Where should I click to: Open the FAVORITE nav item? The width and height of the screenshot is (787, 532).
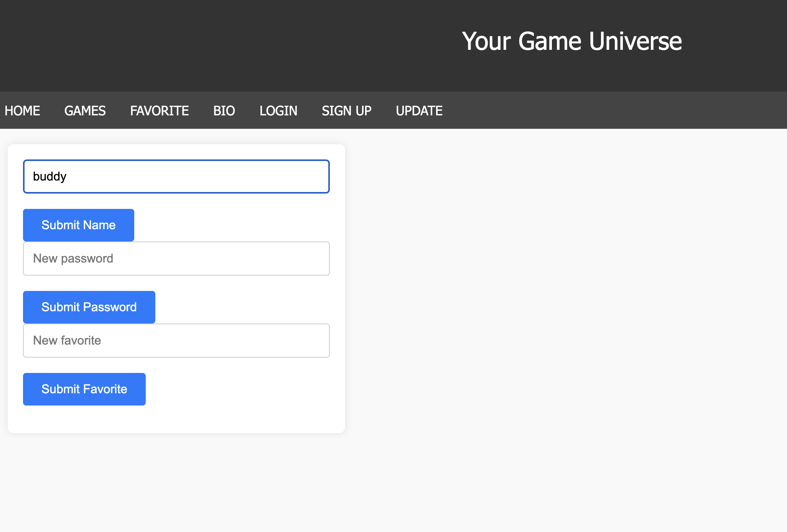160,111
